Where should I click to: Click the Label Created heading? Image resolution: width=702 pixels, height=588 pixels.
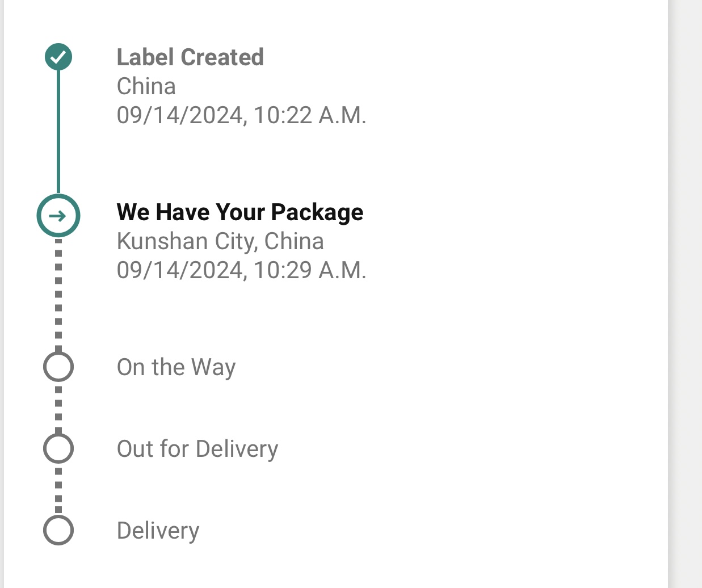pos(190,57)
